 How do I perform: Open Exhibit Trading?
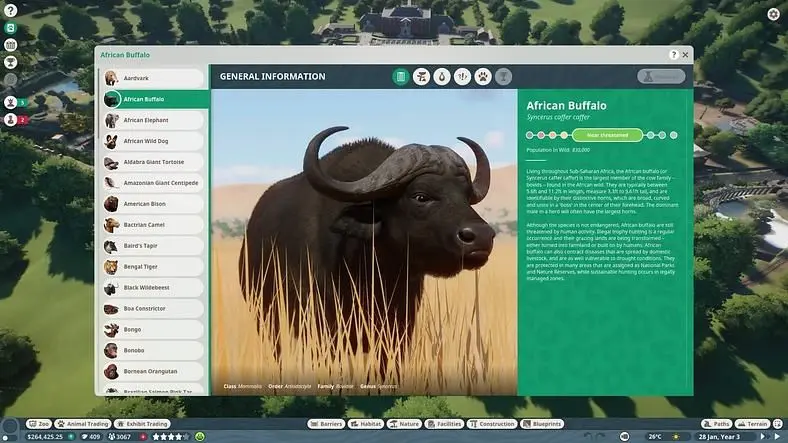143,424
